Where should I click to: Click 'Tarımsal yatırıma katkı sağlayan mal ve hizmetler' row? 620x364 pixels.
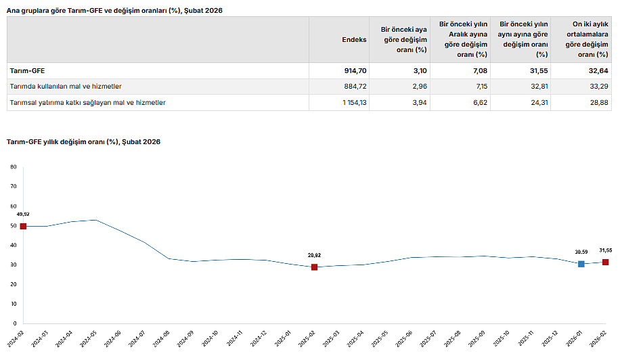click(87, 103)
